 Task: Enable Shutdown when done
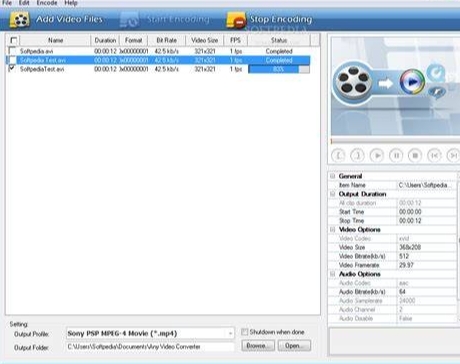coord(245,332)
